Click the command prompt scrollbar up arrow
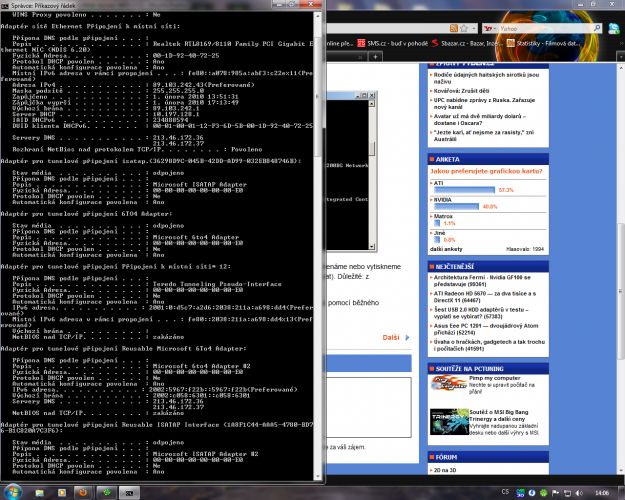 click(318, 16)
